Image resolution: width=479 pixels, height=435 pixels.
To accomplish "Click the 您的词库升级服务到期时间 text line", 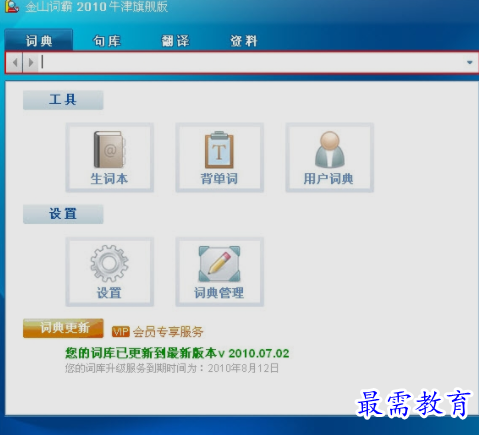I will 172,368.
